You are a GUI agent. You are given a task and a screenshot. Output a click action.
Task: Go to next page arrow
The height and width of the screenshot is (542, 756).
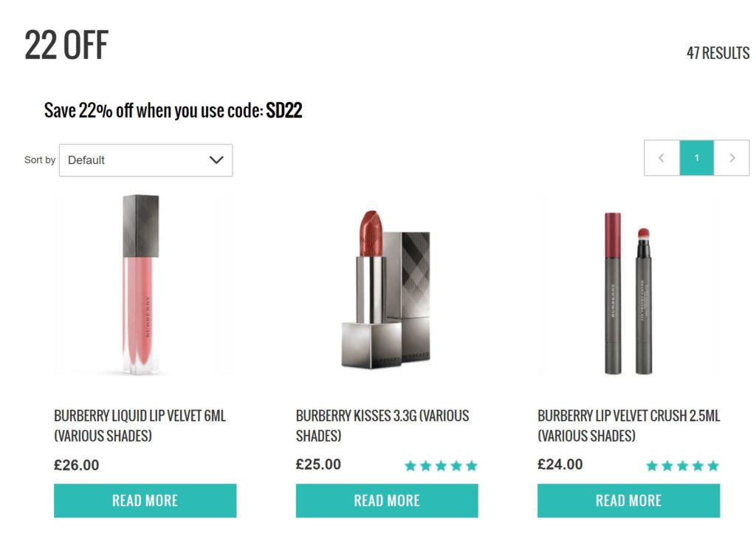tap(732, 158)
